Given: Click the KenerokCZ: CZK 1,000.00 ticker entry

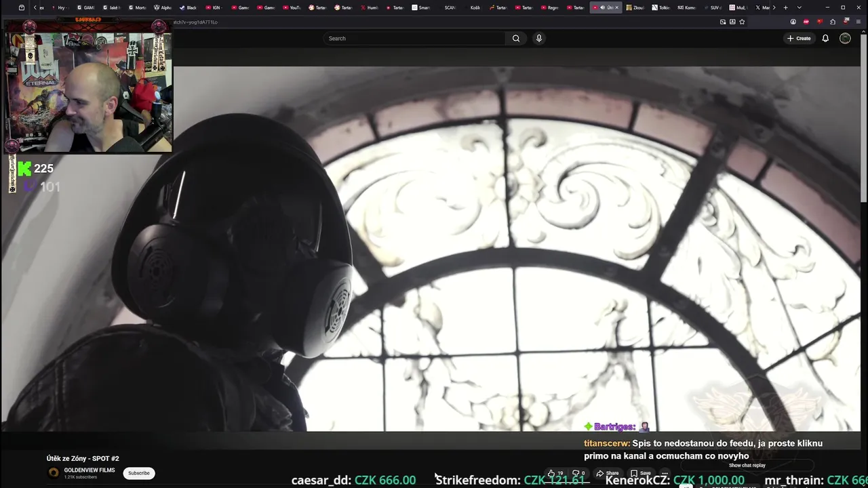Looking at the screenshot, I should click(675, 480).
